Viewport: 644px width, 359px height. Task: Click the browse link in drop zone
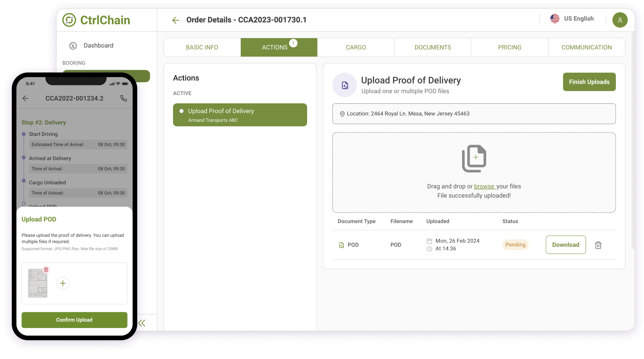pos(484,186)
